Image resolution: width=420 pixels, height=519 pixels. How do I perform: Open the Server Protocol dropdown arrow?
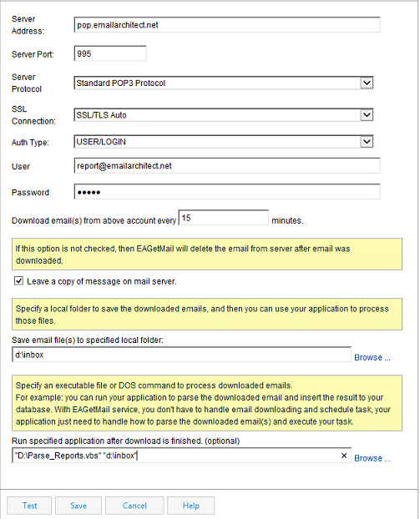[x=367, y=83]
